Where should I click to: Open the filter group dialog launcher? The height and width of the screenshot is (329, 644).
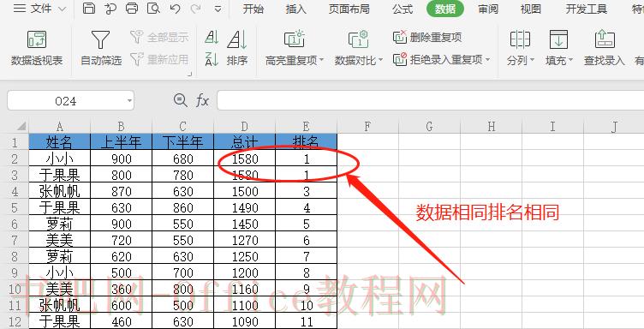pyautogui.click(x=190, y=75)
